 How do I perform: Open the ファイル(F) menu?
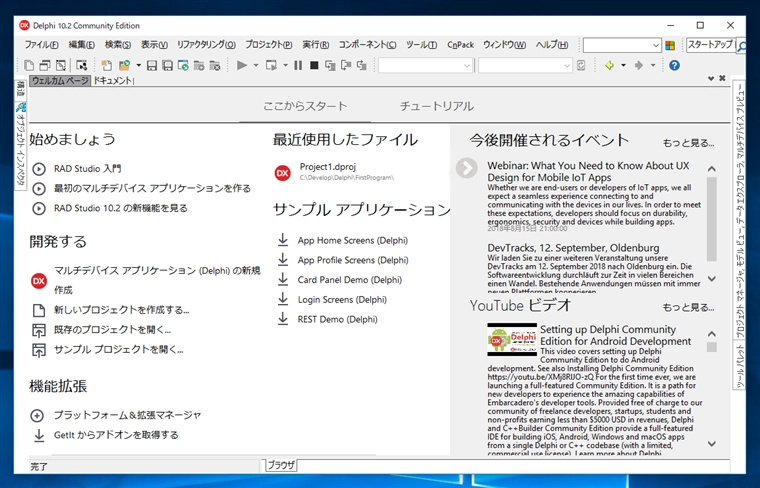click(42, 45)
